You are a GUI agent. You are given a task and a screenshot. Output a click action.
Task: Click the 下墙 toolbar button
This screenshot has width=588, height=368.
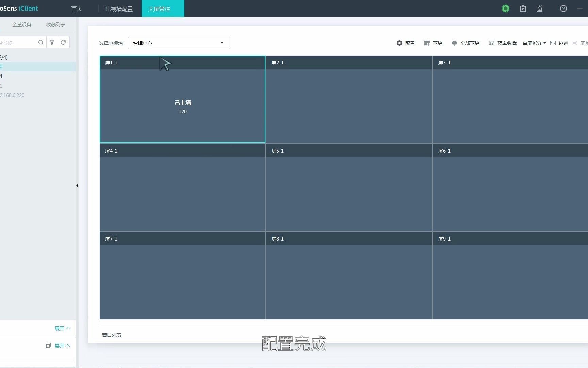coord(433,43)
